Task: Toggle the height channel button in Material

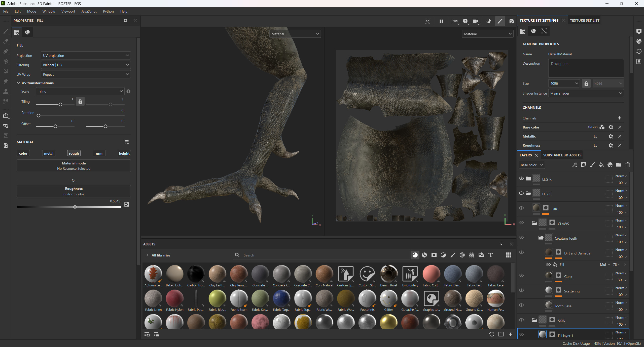Action: (124, 153)
